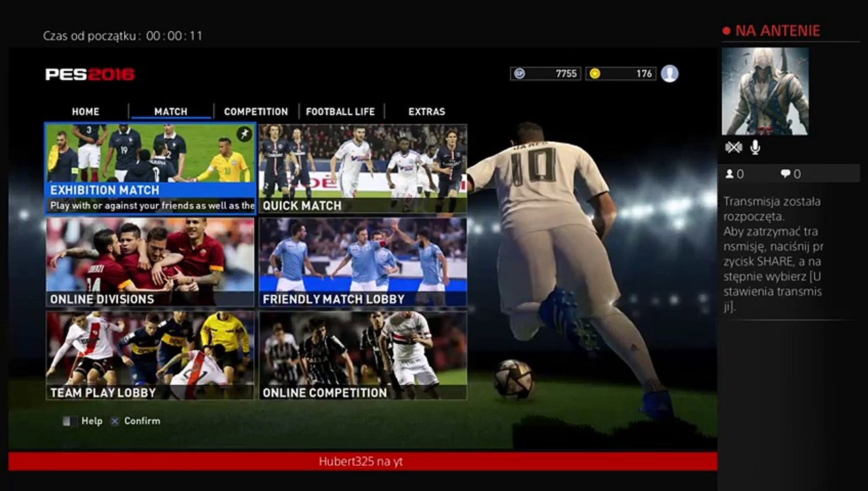Click the gold myClub coin icon
This screenshot has height=491, width=868.
point(595,74)
